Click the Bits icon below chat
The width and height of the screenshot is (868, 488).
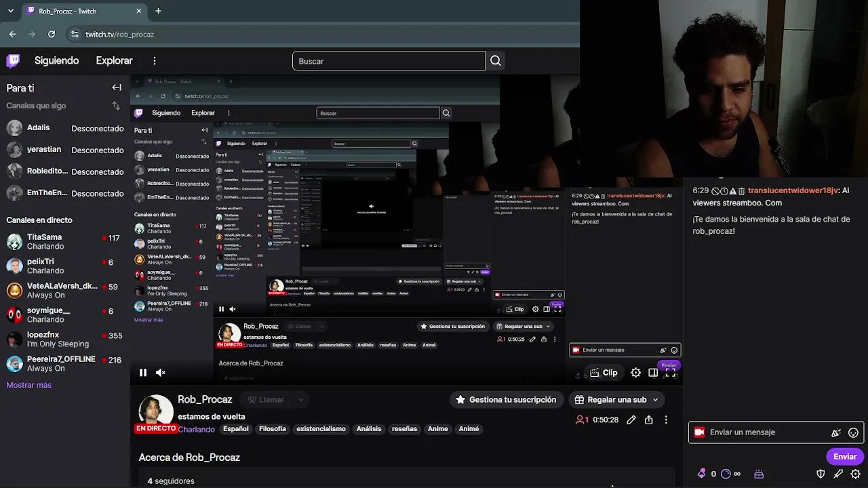(701, 474)
